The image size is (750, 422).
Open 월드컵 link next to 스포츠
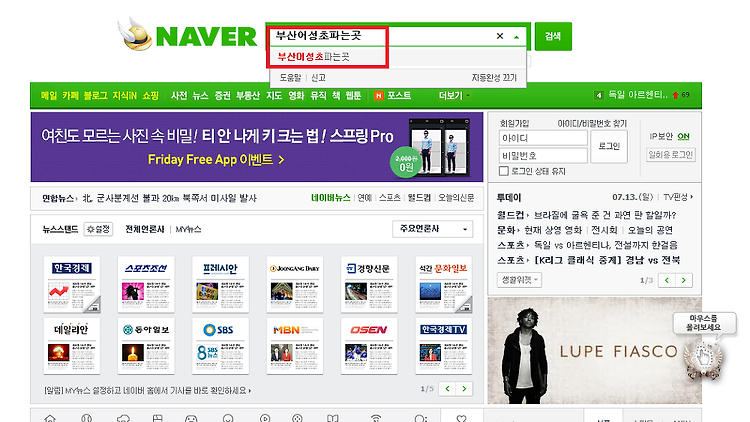pos(419,198)
